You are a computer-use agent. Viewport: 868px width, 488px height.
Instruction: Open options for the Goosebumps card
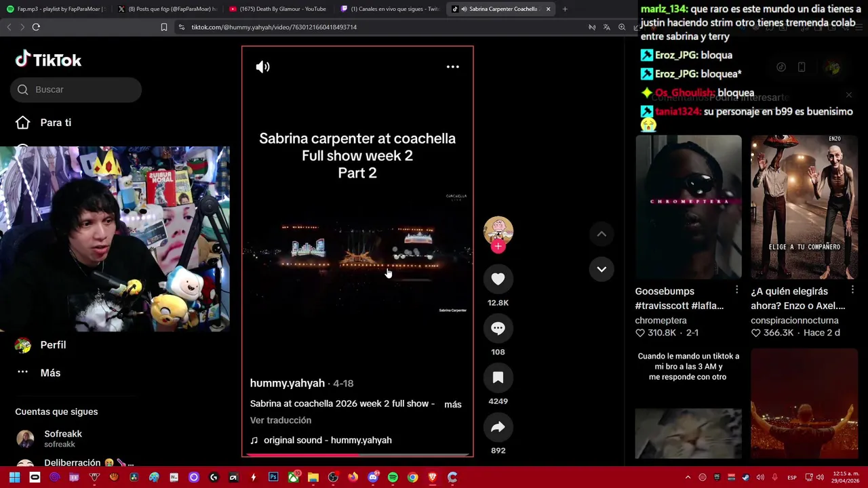point(736,290)
